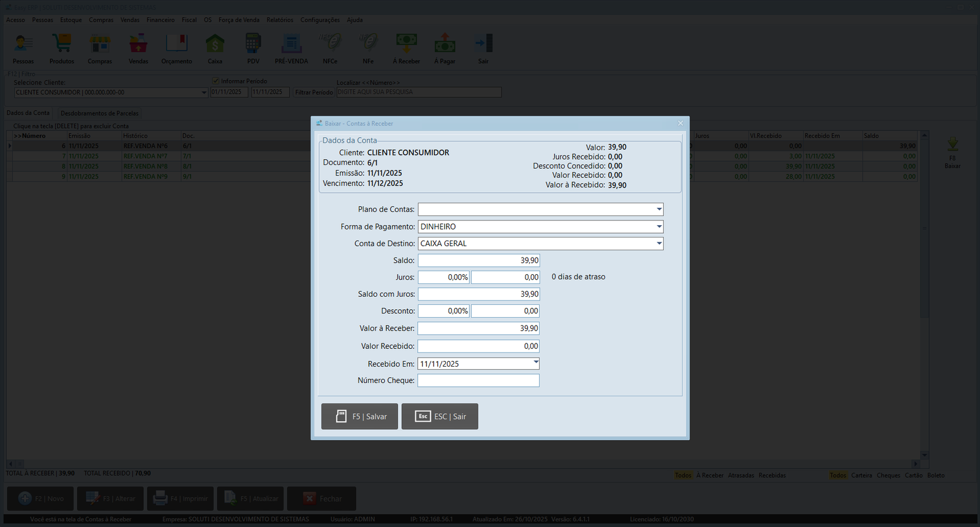
Task: Open the À Pagar toolbar icon
Action: click(x=445, y=44)
